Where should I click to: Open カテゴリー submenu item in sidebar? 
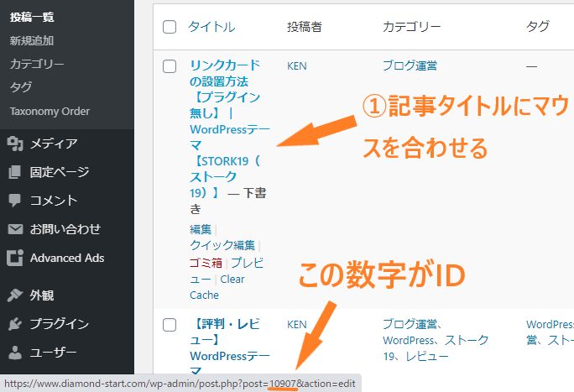37,64
